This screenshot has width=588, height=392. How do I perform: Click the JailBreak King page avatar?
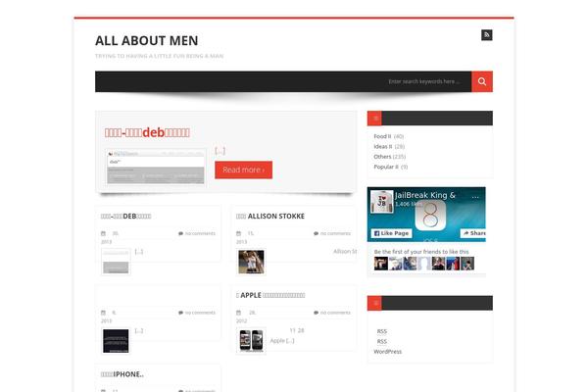[382, 202]
